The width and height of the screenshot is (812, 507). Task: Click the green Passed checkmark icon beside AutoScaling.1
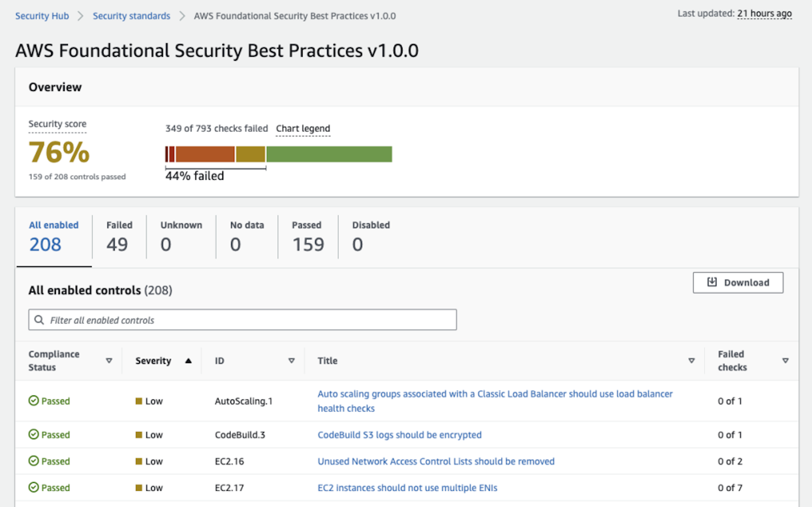pos(34,401)
